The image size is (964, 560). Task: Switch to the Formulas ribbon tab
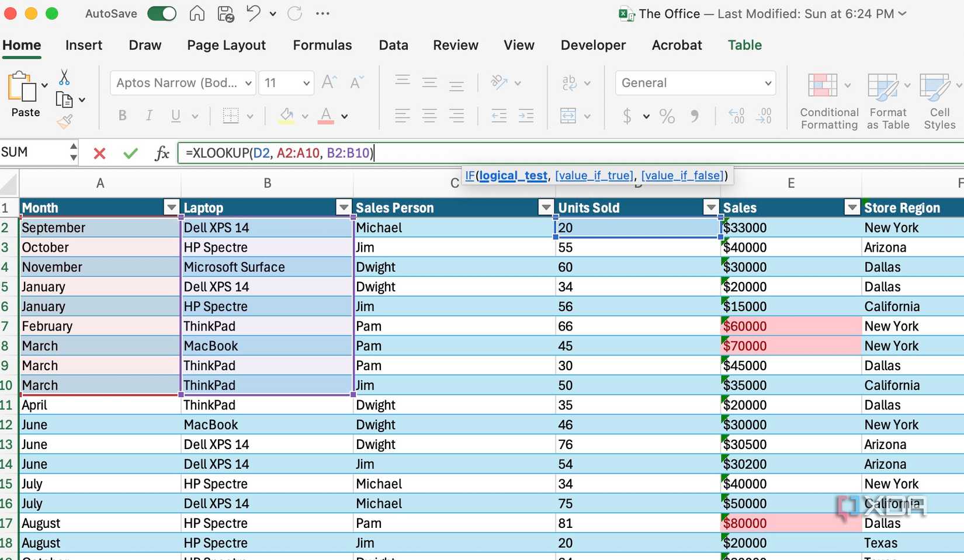[322, 45]
